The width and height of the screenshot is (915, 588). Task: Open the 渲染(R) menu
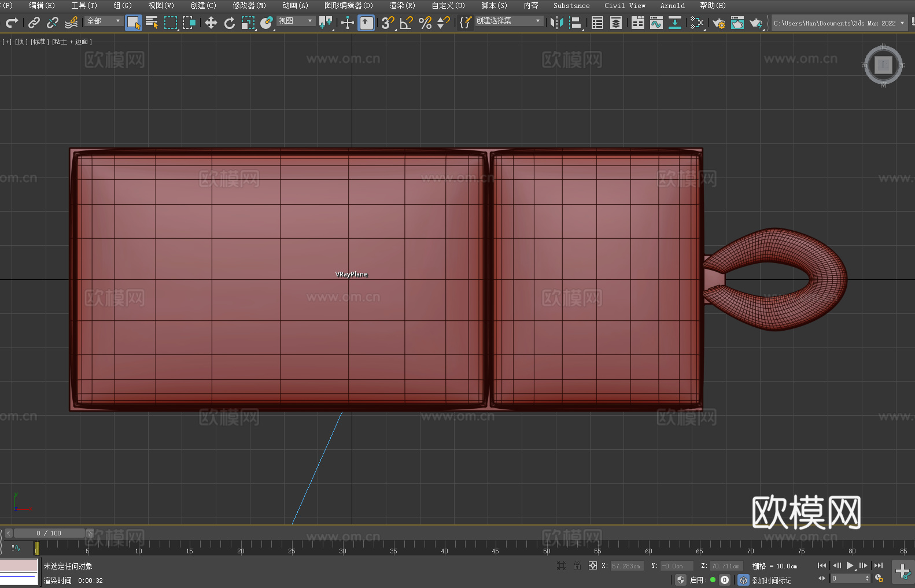[402, 5]
